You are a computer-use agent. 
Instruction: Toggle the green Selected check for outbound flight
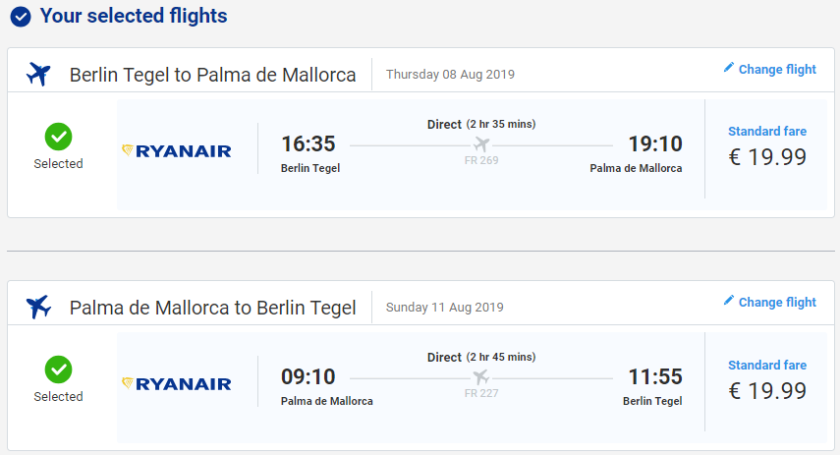pyautogui.click(x=58, y=136)
